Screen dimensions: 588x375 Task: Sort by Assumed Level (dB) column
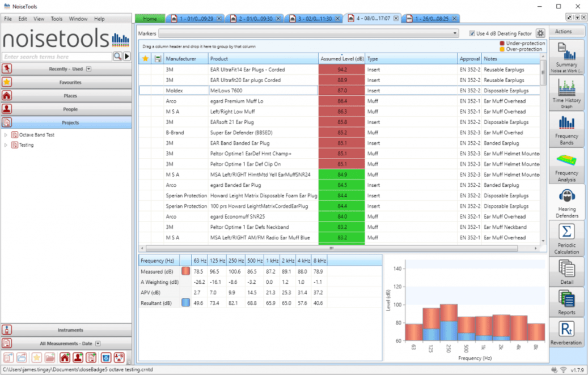341,58
